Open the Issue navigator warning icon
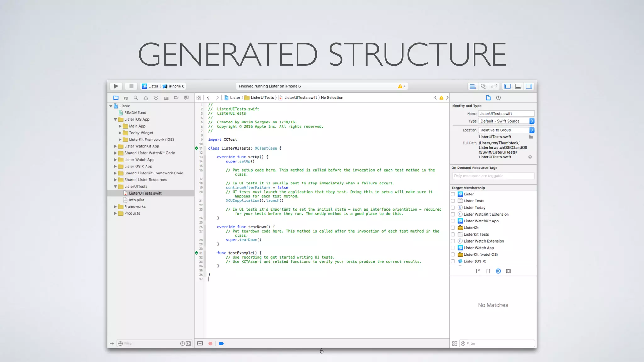Screen dimensions: 644x362 146,98
